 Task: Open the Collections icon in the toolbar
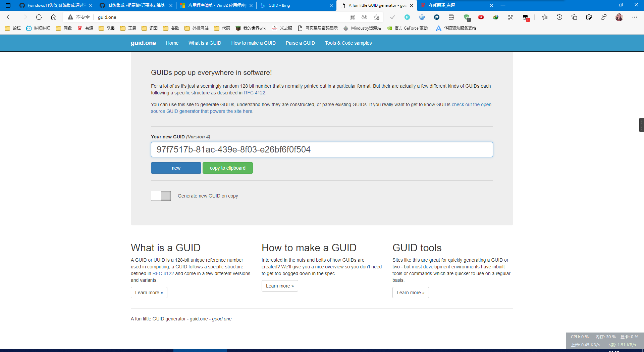tap(574, 17)
